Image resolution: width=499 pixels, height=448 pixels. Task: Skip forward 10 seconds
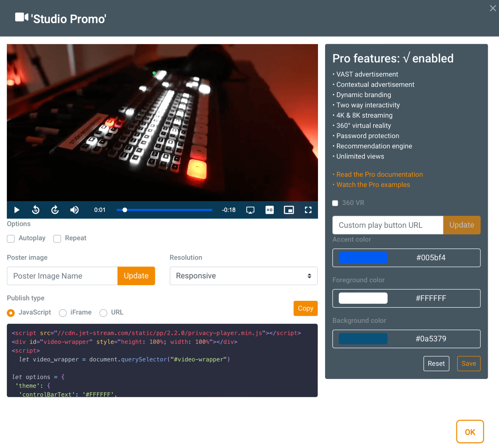(x=55, y=210)
